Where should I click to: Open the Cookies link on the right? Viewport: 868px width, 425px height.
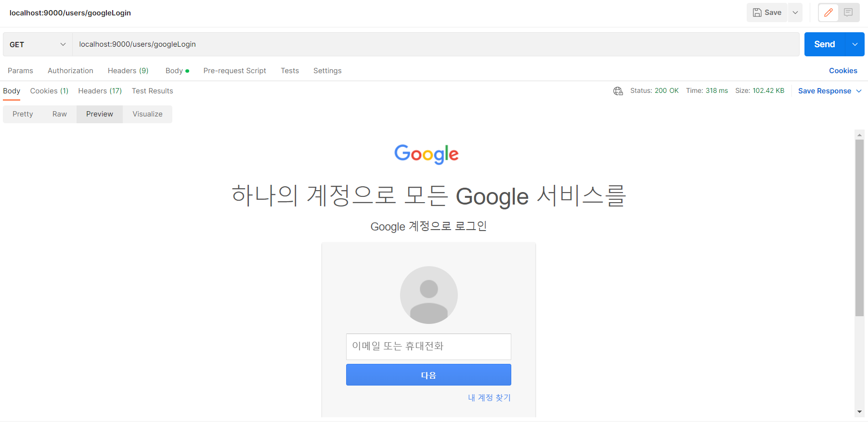coord(843,71)
